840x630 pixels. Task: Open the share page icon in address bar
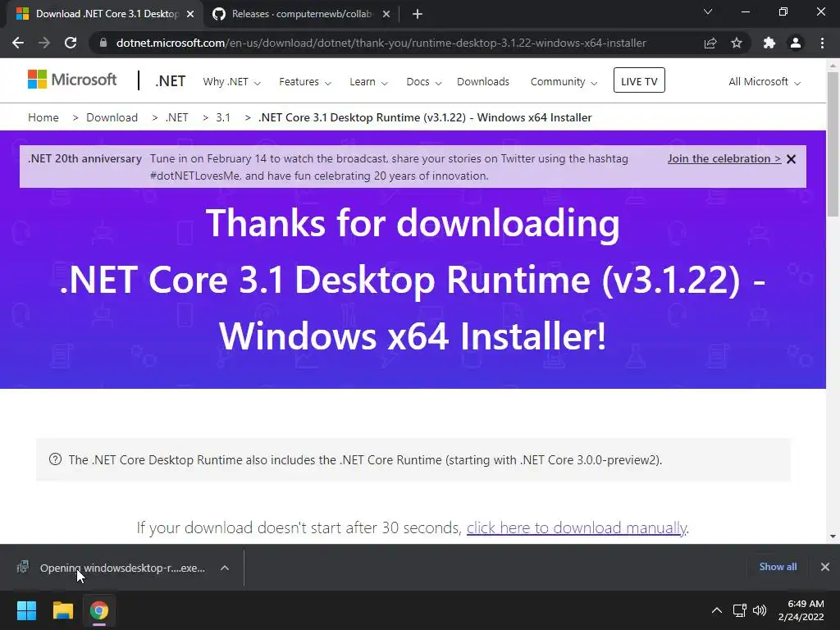[x=710, y=43]
